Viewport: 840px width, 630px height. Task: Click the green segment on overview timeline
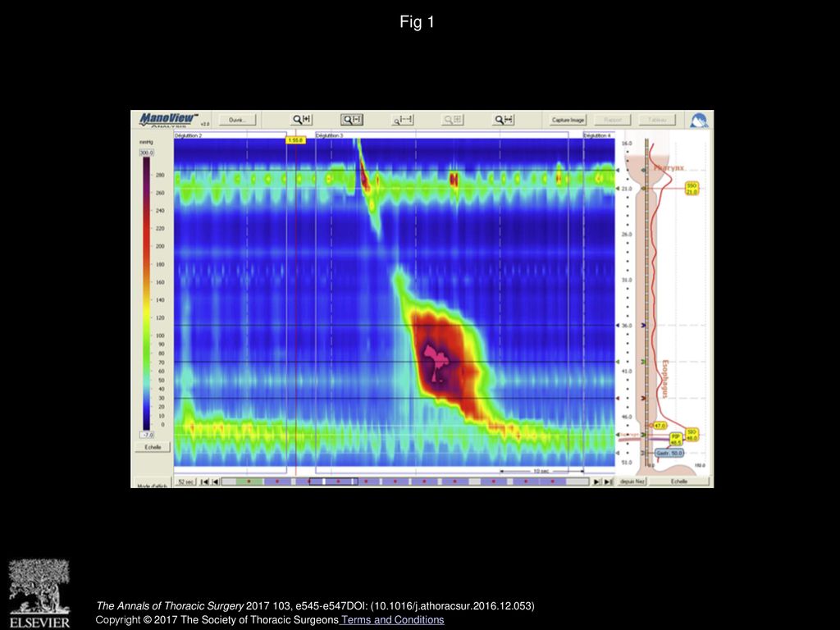[x=249, y=482]
